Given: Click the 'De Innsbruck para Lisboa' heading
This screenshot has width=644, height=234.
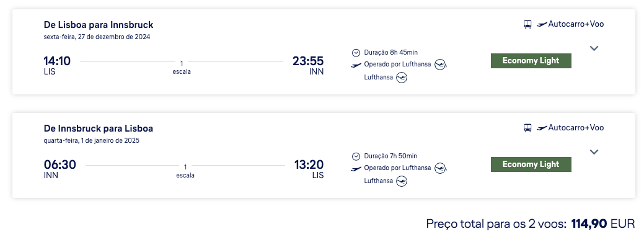Looking at the screenshot, I should (99, 128).
